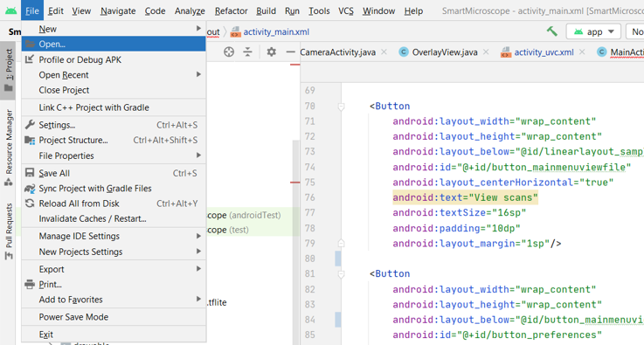Select Exit from File menu

(114, 335)
